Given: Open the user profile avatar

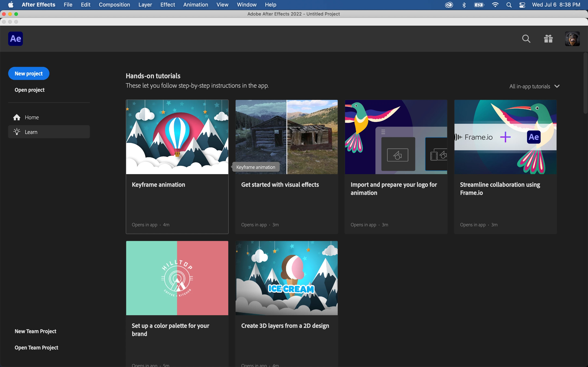Looking at the screenshot, I should pyautogui.click(x=572, y=39).
